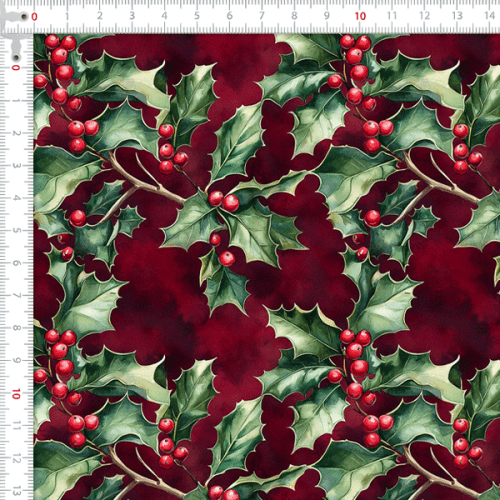Image resolution: width=500 pixels, height=500 pixels.
Task: Click the rivet hole on the vertical ruler
Action: tap(16, 58)
